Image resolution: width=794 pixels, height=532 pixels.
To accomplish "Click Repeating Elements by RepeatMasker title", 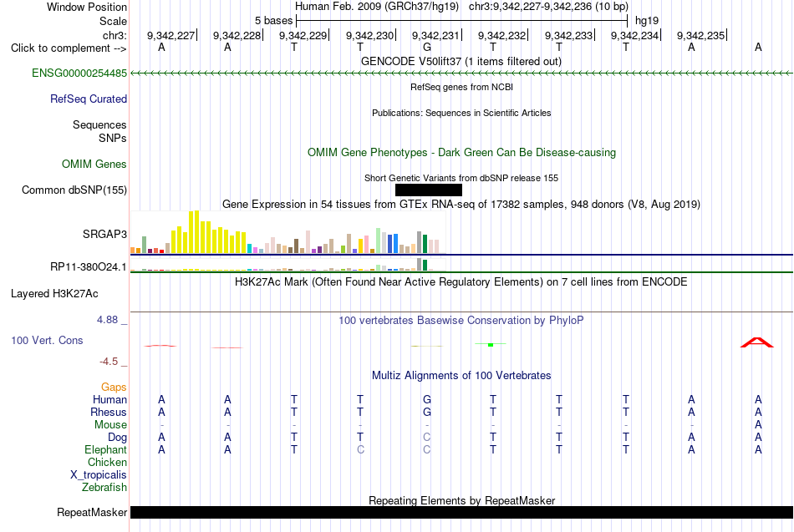I will [x=461, y=500].
